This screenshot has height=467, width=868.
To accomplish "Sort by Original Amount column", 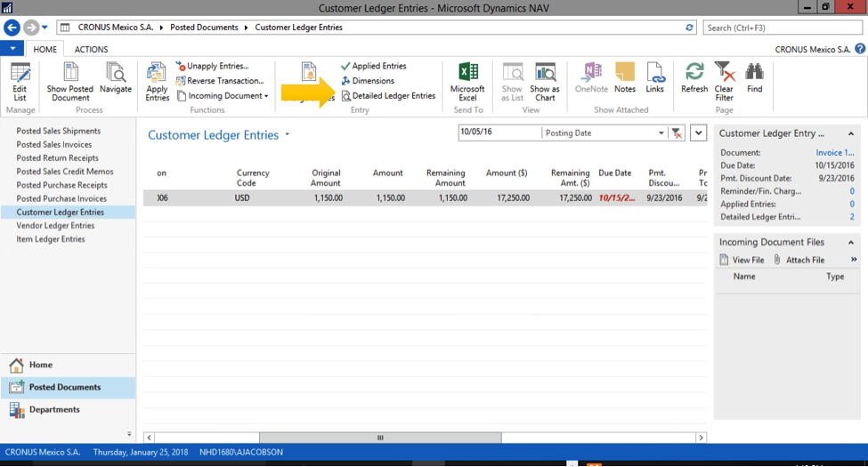I will click(326, 178).
